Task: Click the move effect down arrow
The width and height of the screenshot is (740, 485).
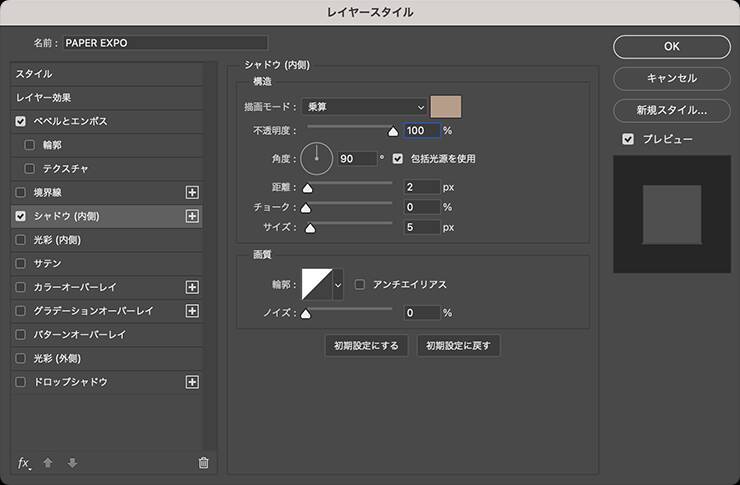Action: point(71,462)
